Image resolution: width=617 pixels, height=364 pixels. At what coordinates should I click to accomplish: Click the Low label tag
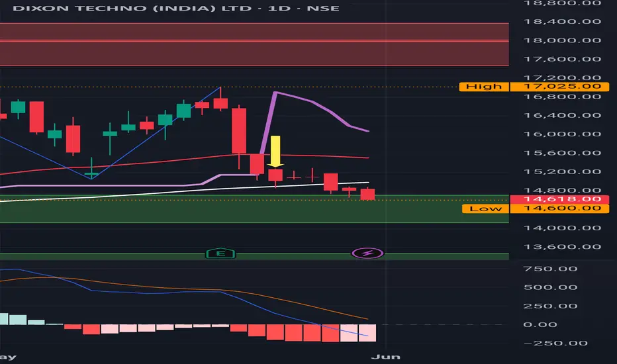[485, 208]
